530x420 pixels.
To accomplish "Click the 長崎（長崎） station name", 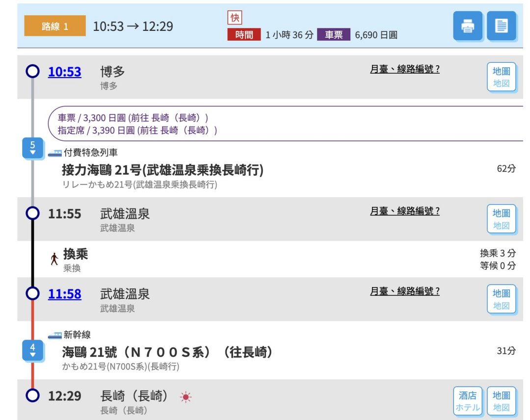I will click(x=134, y=395).
